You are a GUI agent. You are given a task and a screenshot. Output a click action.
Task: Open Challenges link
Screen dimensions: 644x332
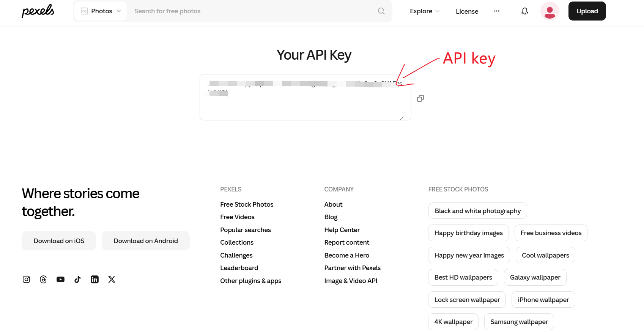pyautogui.click(x=236, y=255)
